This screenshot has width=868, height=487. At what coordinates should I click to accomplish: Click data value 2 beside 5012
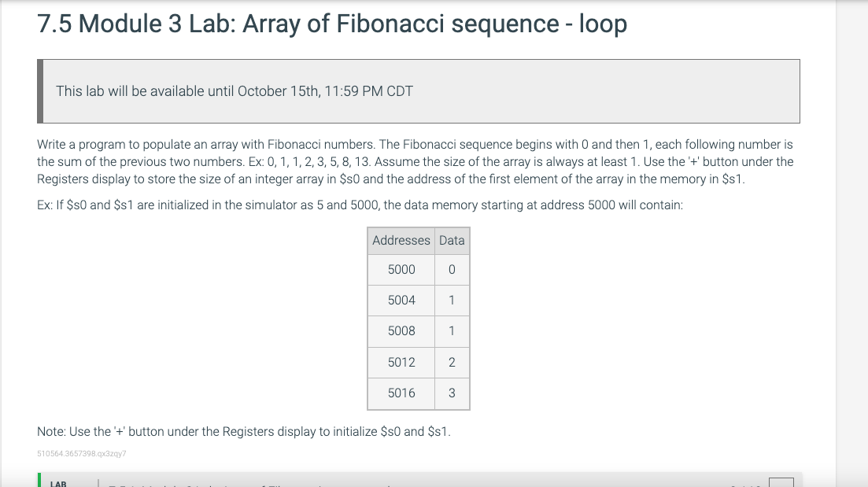(452, 363)
